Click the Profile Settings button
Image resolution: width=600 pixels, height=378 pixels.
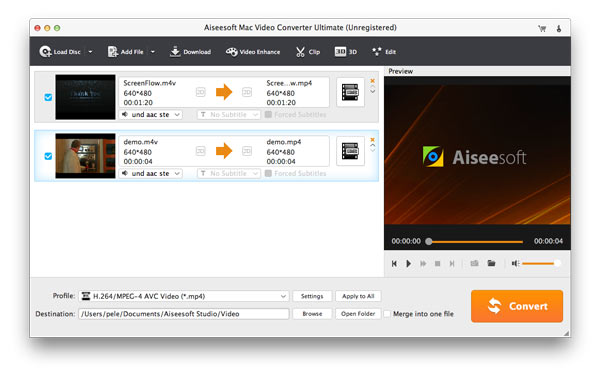[312, 296]
